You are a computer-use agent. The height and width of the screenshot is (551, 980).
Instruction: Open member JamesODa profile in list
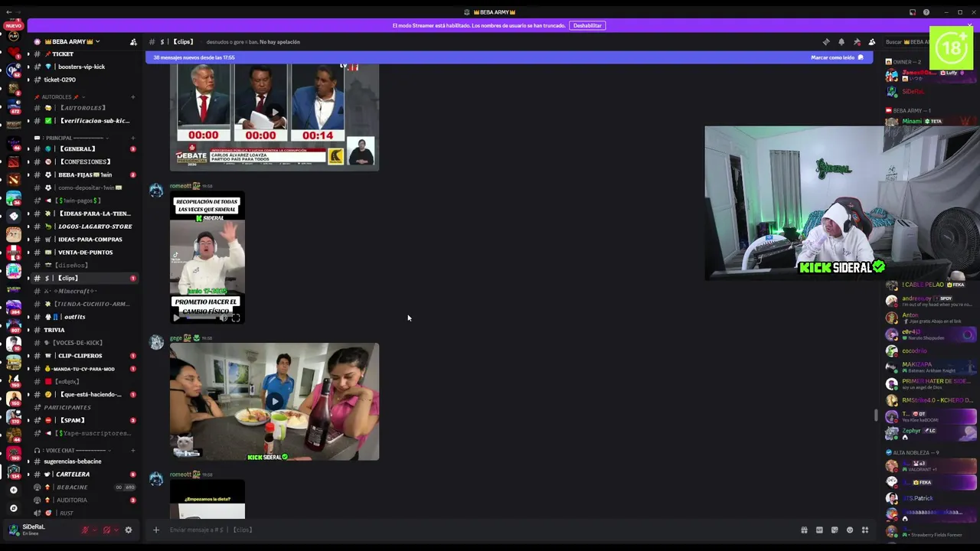tap(930, 74)
